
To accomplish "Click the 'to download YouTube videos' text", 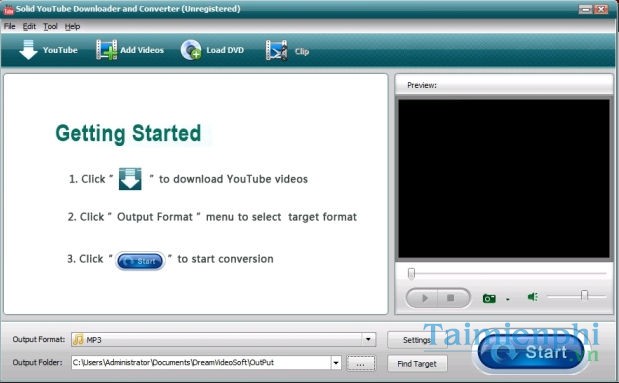I will [x=233, y=179].
